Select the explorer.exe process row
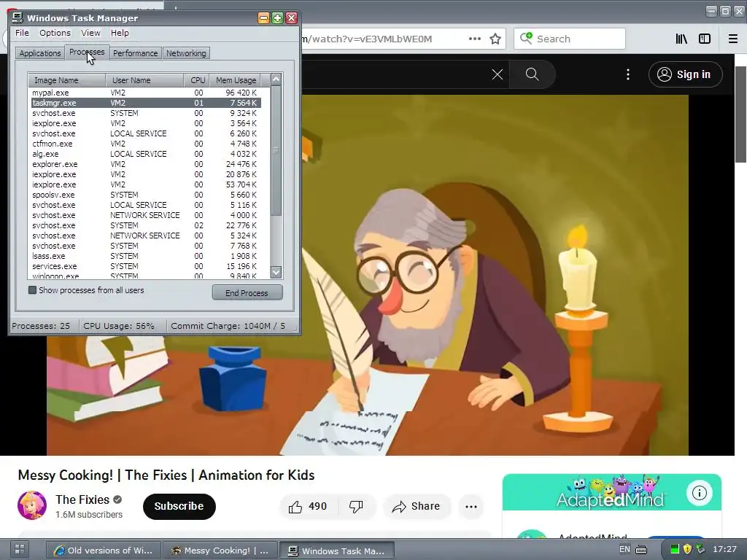 tap(146, 164)
